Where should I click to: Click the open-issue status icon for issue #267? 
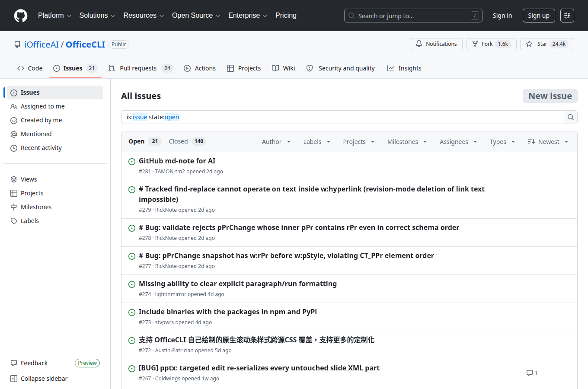pos(132,369)
